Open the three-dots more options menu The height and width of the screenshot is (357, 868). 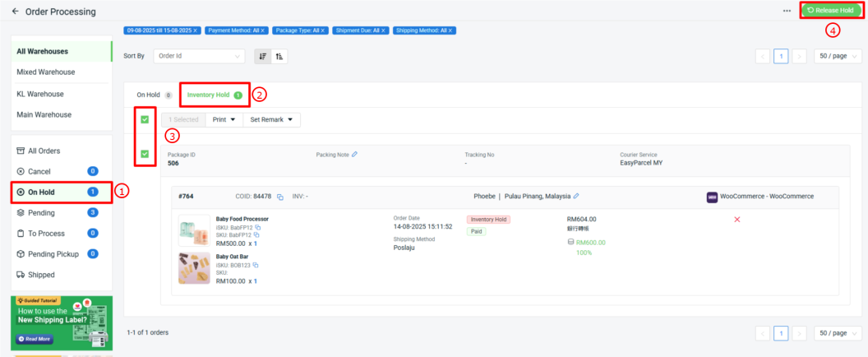[787, 12]
